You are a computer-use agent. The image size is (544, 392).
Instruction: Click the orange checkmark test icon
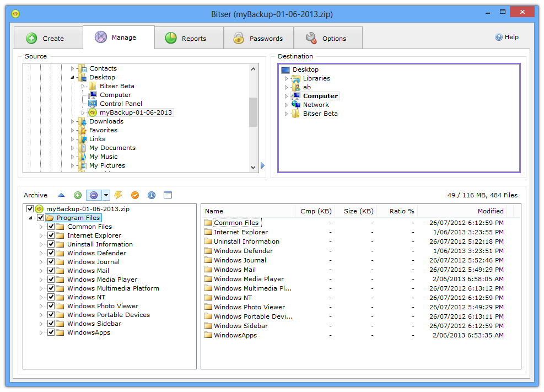135,195
